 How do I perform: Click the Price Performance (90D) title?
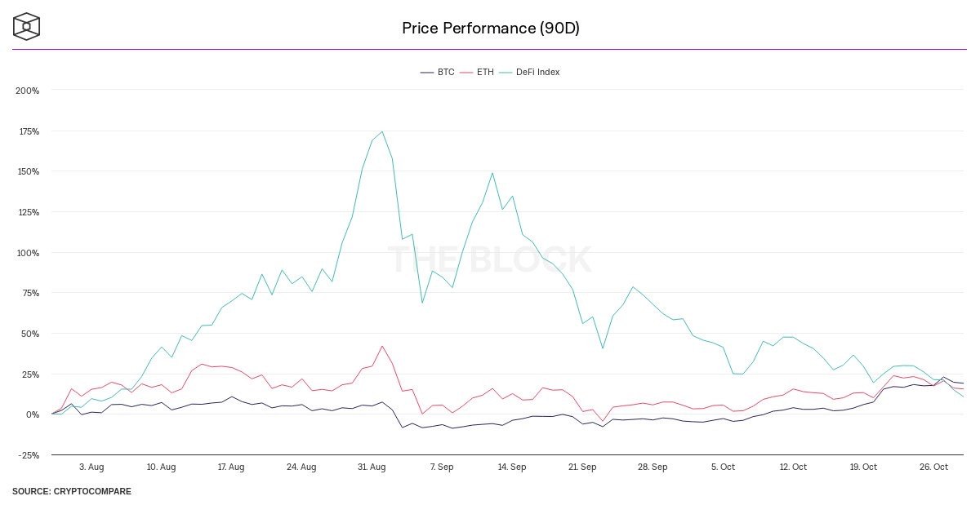click(490, 29)
